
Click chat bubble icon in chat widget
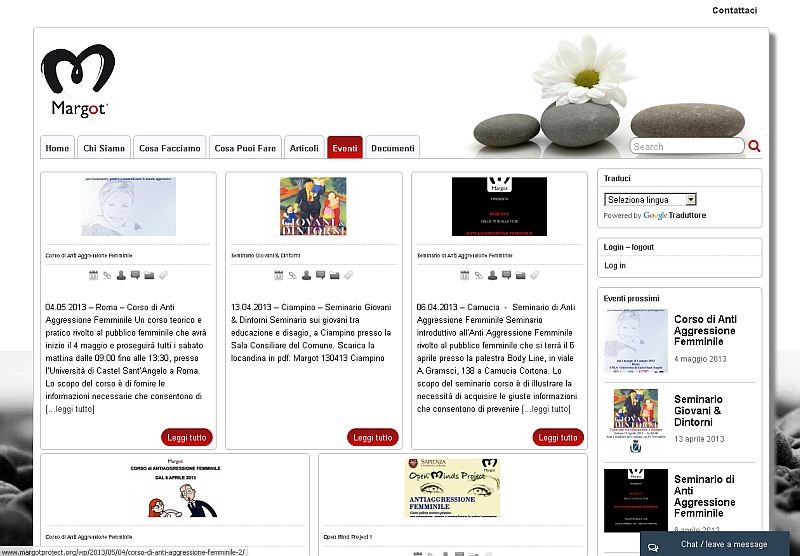tap(653, 546)
